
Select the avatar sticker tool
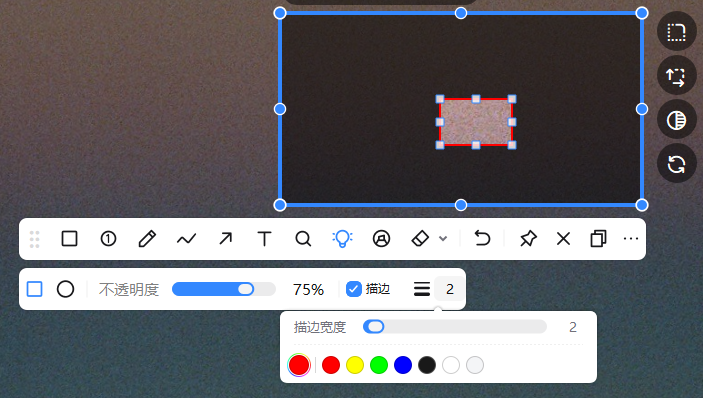pos(382,239)
